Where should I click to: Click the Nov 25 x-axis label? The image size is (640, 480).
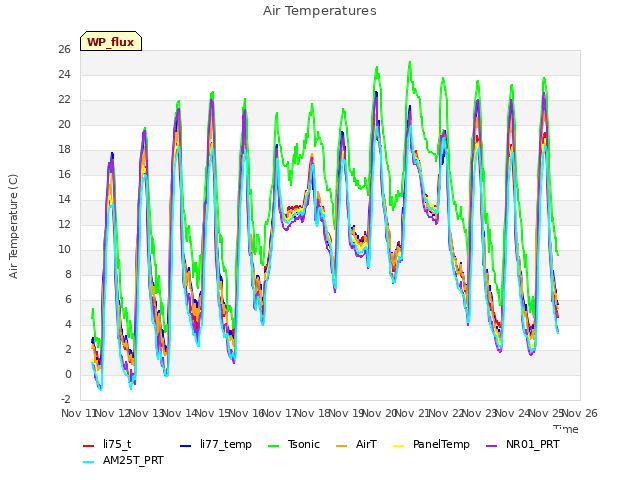[x=546, y=413]
